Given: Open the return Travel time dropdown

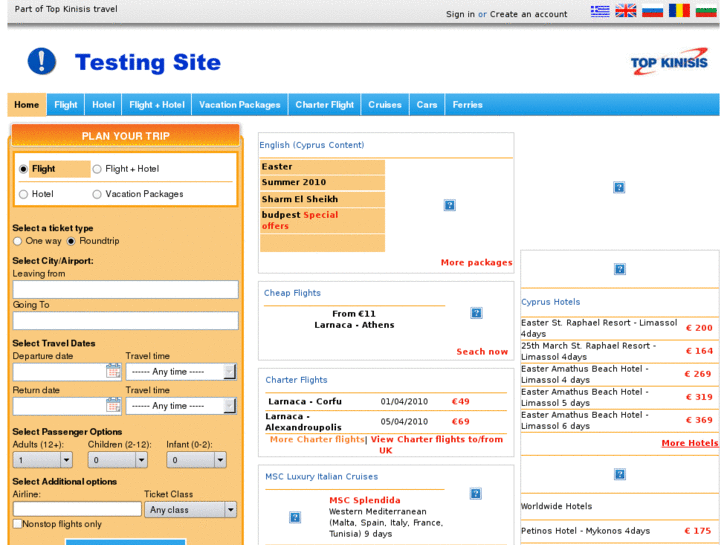Looking at the screenshot, I should tap(181, 406).
